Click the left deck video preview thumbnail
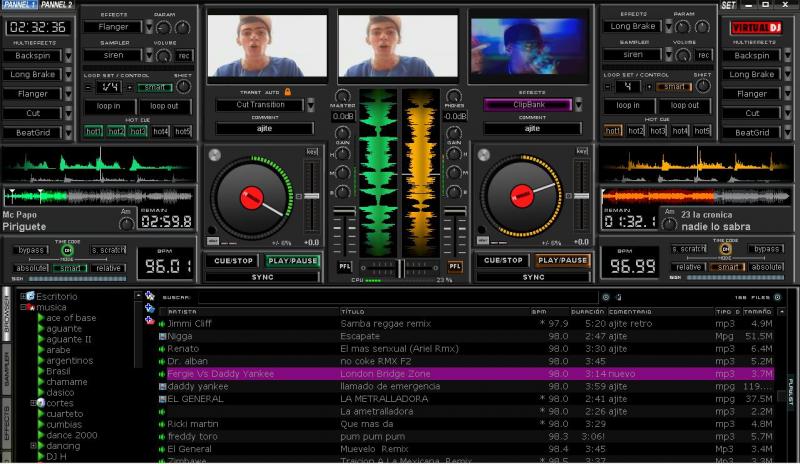This screenshot has height=464, width=800. [267, 46]
